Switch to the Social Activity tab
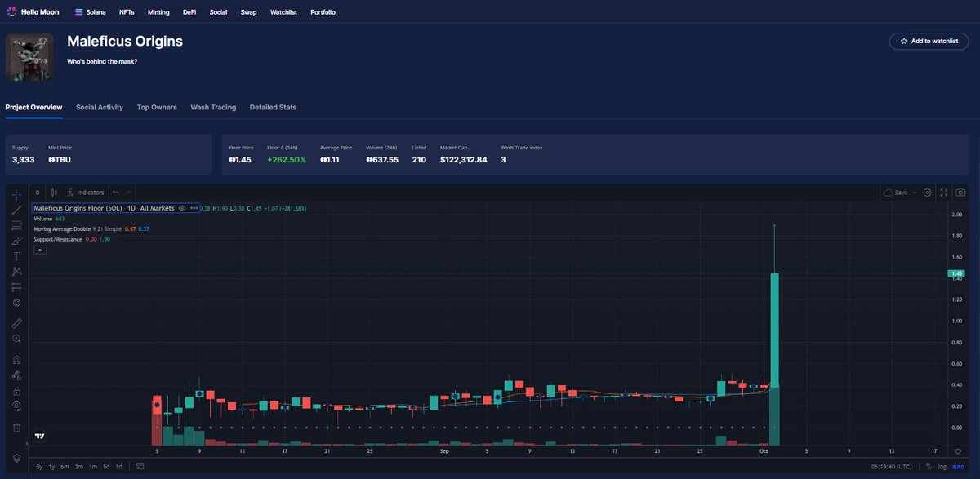 pos(100,107)
